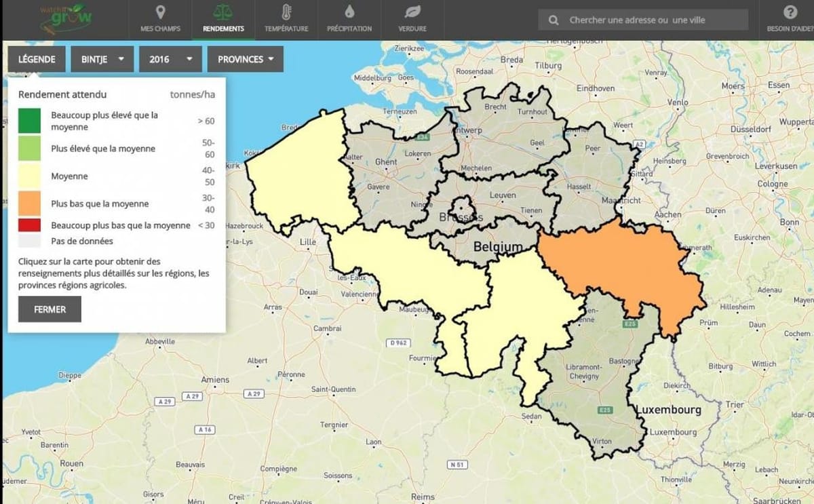Click the N 51 road marker
Viewport: 814px width, 504px height.
(x=458, y=465)
